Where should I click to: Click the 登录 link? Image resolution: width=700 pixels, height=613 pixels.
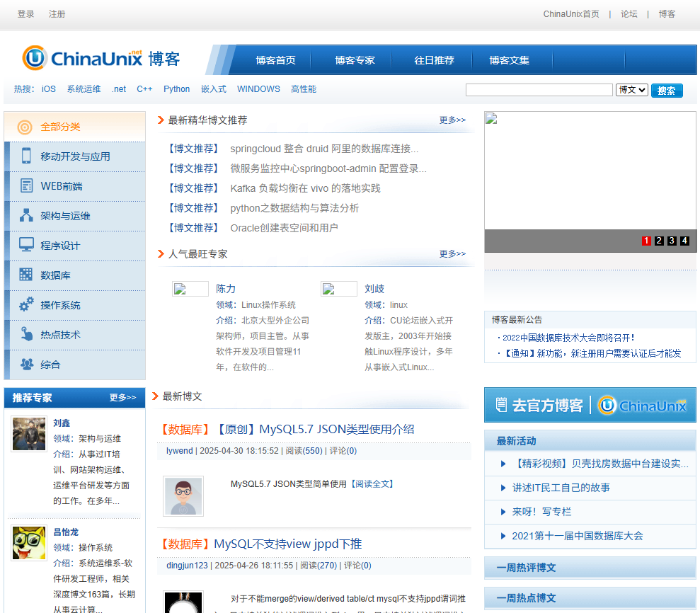[26, 14]
